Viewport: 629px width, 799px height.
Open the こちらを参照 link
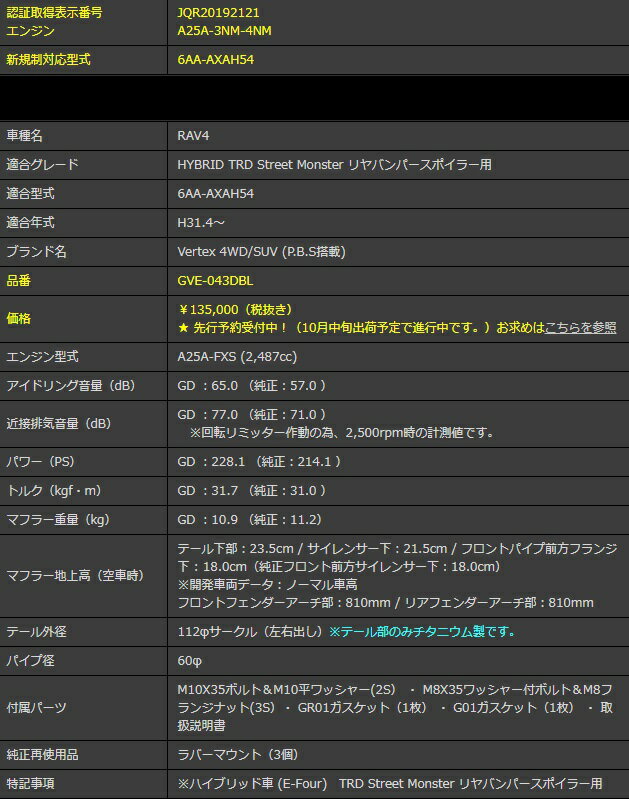coord(580,327)
